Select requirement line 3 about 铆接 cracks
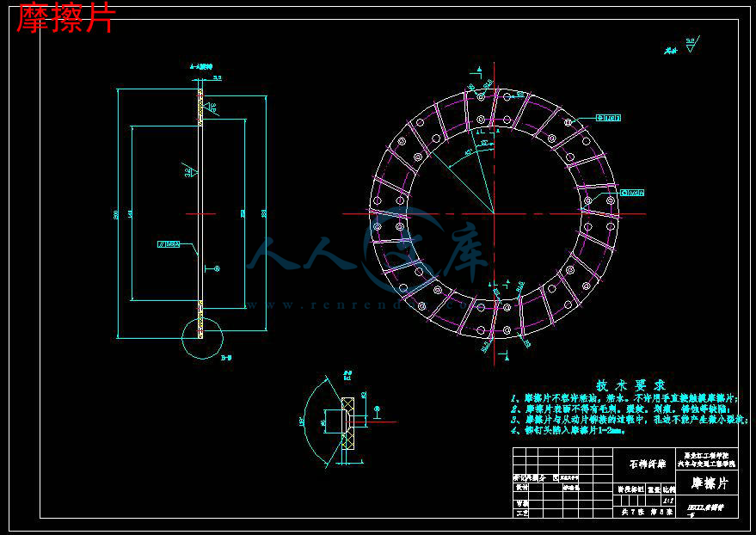The height and width of the screenshot is (535, 756). pyautogui.click(x=628, y=420)
